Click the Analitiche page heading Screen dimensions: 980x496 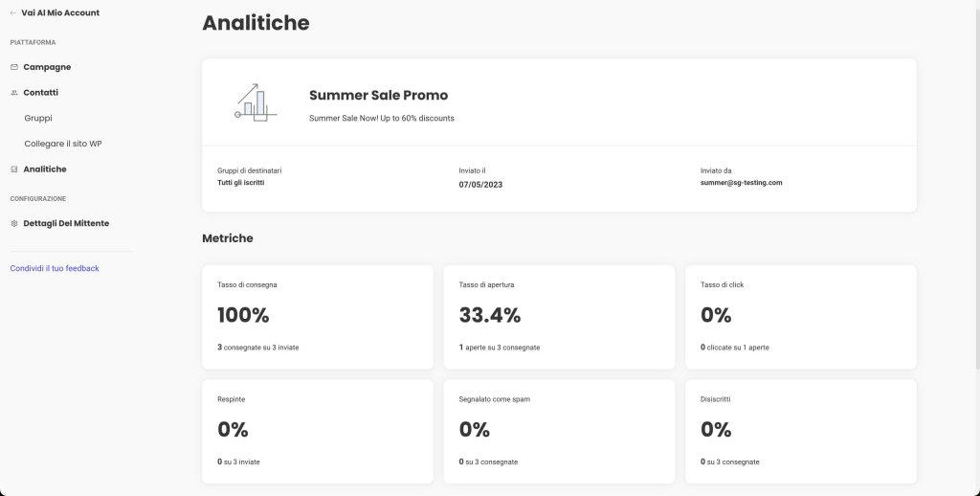click(x=256, y=23)
